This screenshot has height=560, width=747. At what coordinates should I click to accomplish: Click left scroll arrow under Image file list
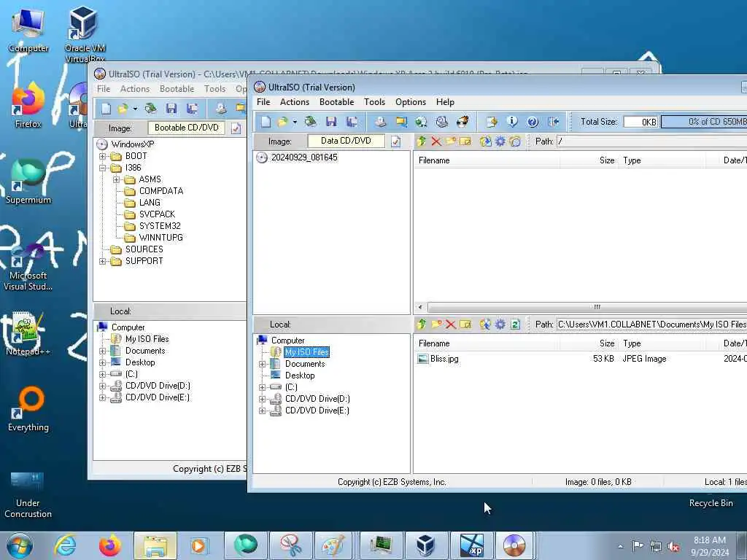coord(419,307)
